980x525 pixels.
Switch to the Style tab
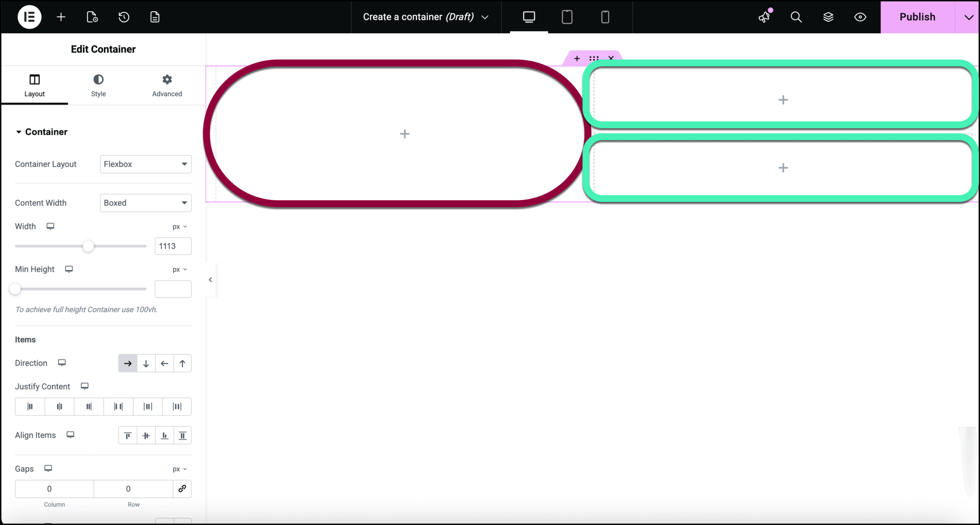(x=98, y=85)
